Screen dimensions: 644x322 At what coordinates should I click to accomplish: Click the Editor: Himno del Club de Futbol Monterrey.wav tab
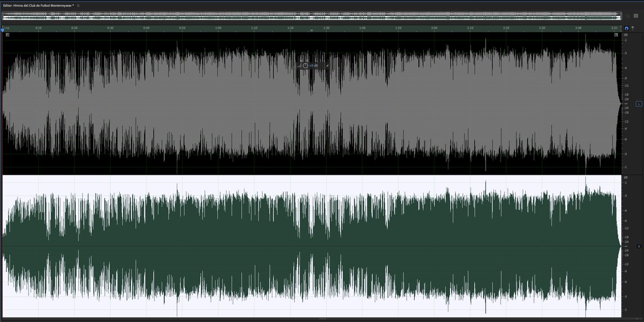coord(38,6)
